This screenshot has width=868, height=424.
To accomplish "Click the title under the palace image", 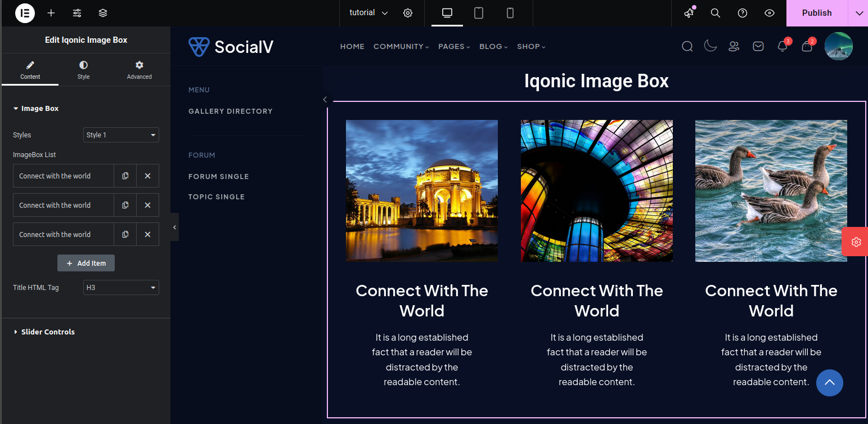I will (422, 301).
